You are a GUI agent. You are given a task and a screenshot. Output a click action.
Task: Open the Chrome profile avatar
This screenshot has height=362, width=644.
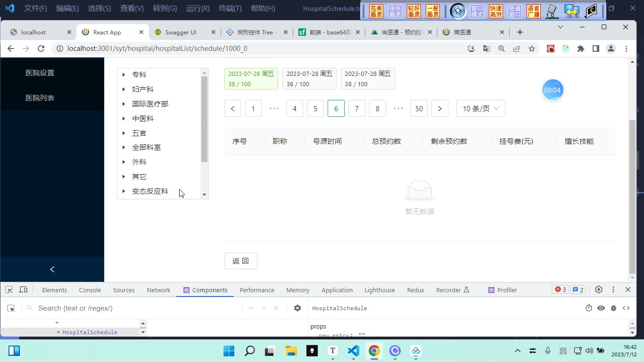(x=611, y=49)
